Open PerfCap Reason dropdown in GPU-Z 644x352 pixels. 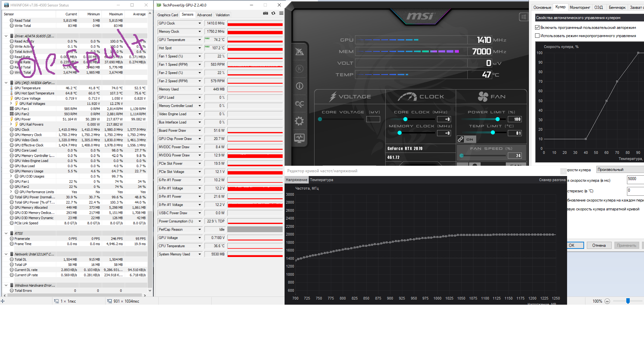[200, 229]
